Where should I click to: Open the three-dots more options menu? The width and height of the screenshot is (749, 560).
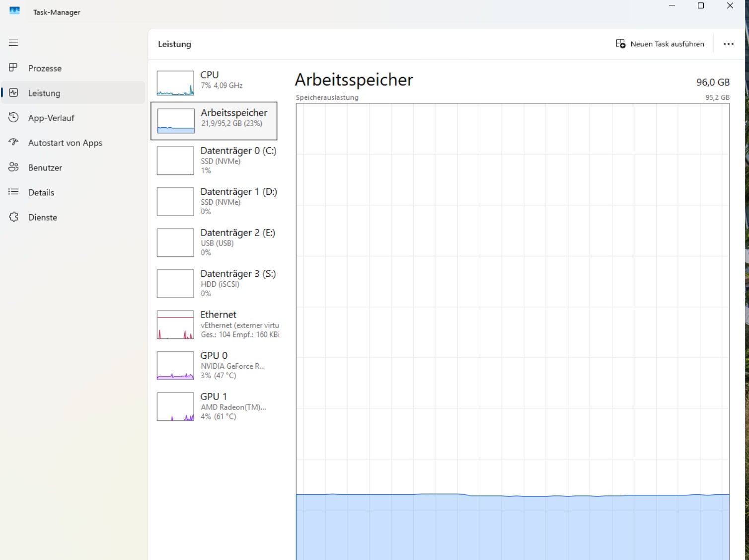pyautogui.click(x=728, y=44)
